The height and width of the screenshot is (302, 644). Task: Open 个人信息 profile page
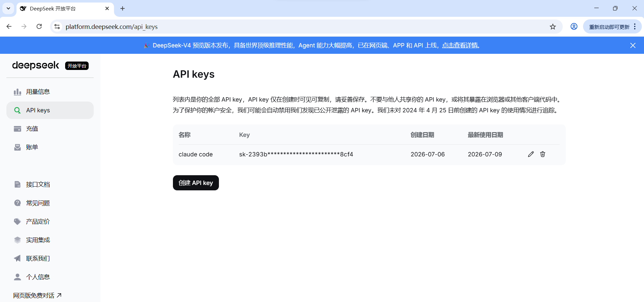(50, 277)
